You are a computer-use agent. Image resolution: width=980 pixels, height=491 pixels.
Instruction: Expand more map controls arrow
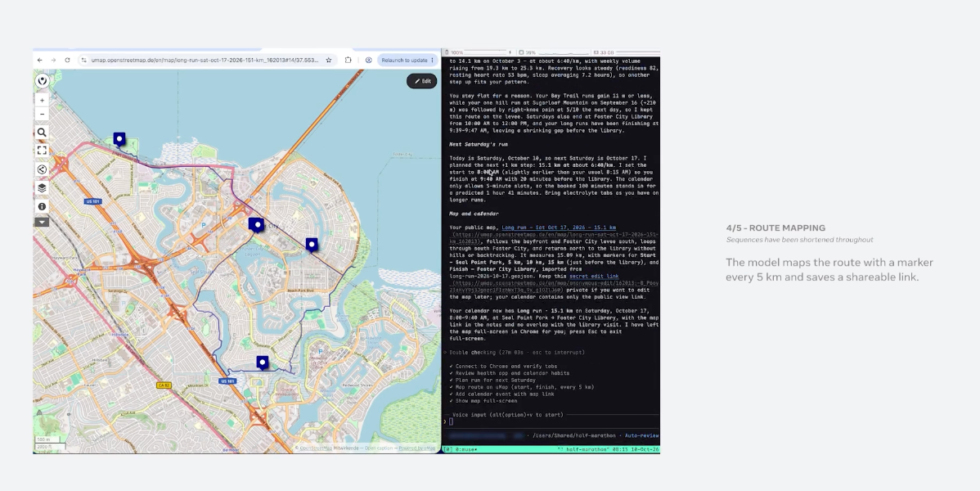click(42, 222)
